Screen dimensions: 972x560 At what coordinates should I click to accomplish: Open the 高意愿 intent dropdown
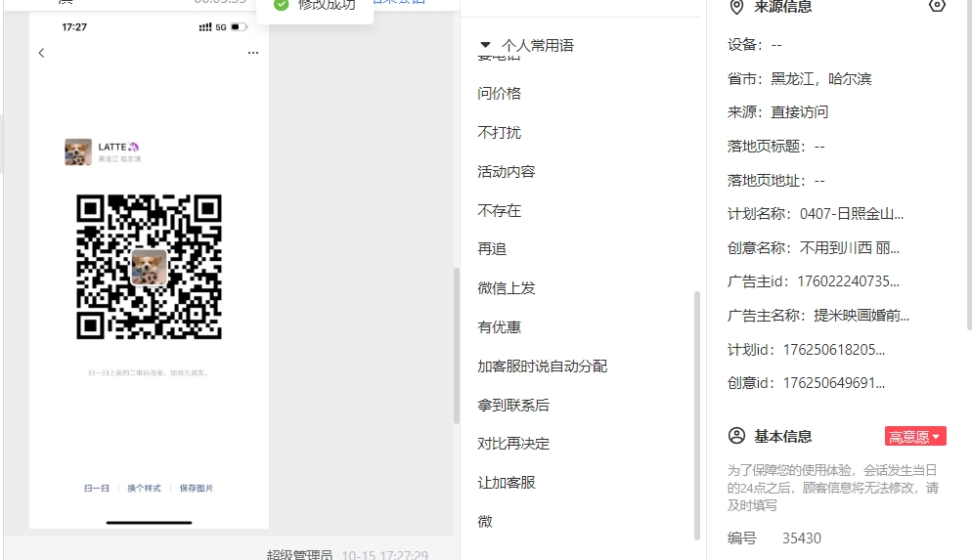(x=915, y=436)
